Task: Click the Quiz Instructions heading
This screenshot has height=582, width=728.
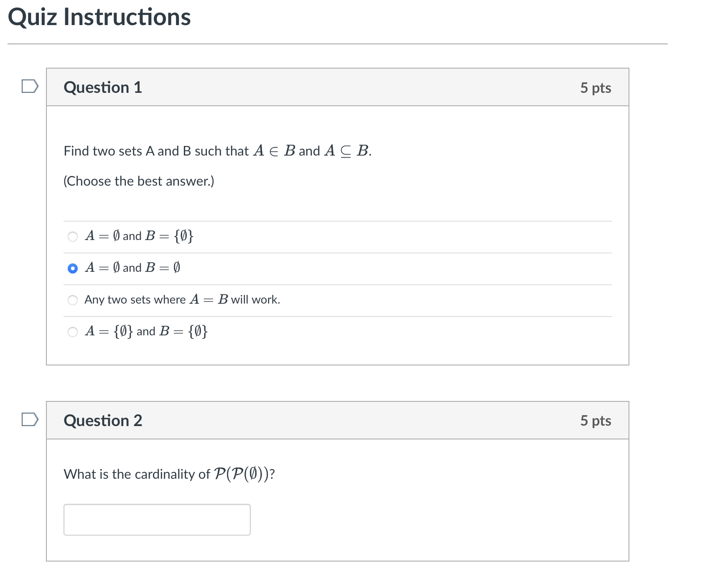Action: pos(99,17)
